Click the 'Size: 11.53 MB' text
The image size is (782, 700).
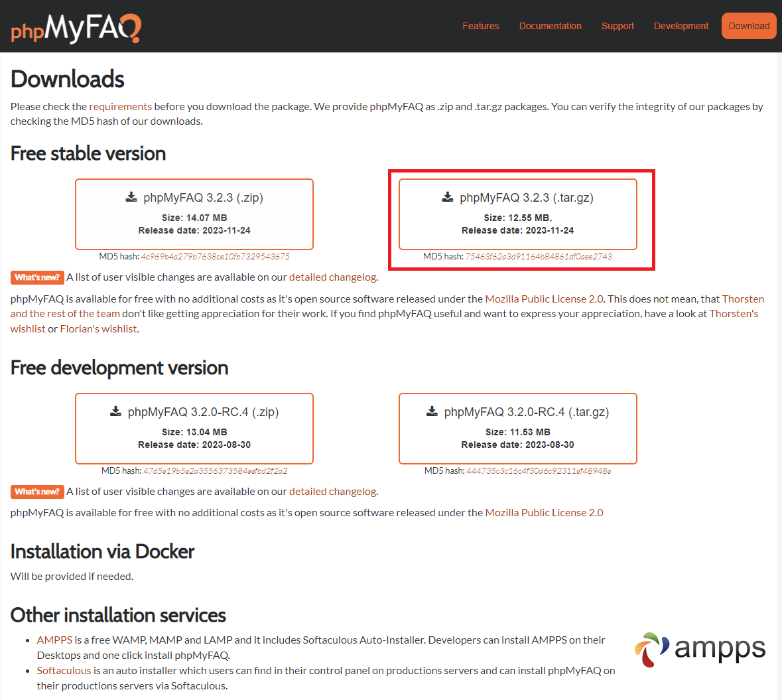pyautogui.click(x=517, y=433)
